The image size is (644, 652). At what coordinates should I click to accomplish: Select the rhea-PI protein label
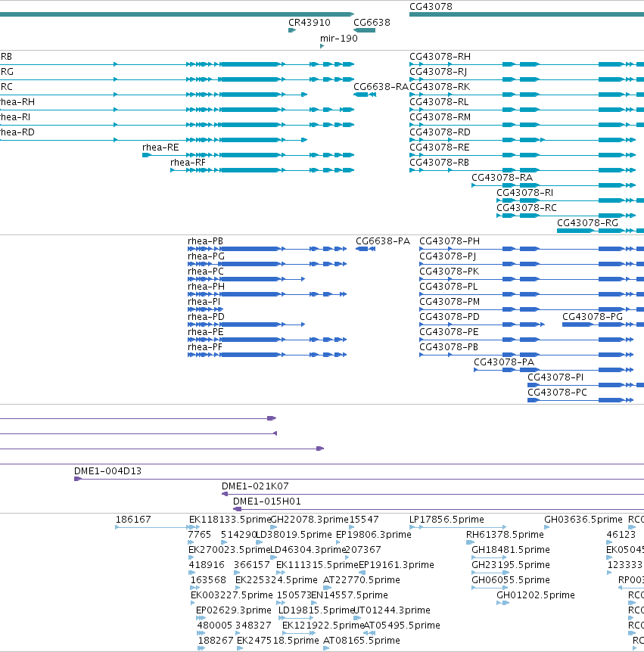pyautogui.click(x=204, y=302)
